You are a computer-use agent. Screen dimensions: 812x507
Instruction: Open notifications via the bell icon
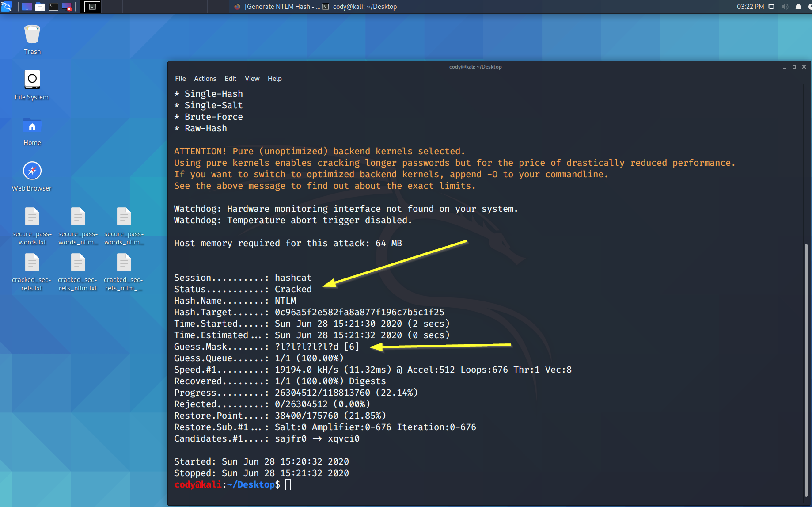tap(798, 6)
